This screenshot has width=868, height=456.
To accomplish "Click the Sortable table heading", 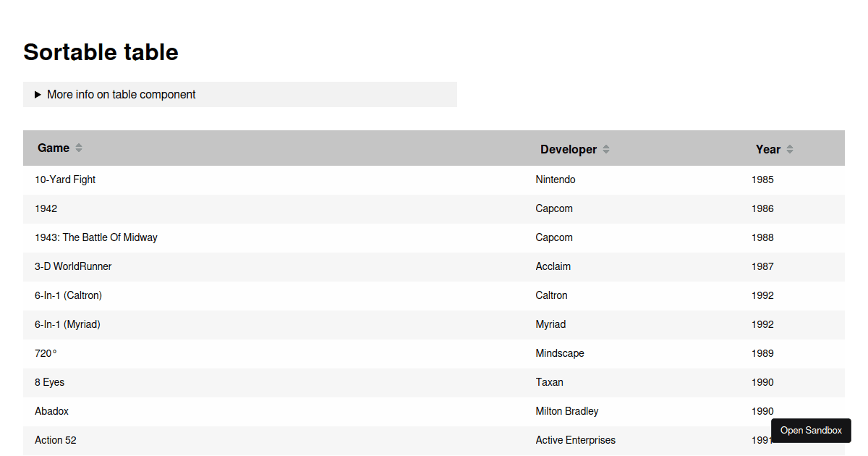I will coord(101,52).
